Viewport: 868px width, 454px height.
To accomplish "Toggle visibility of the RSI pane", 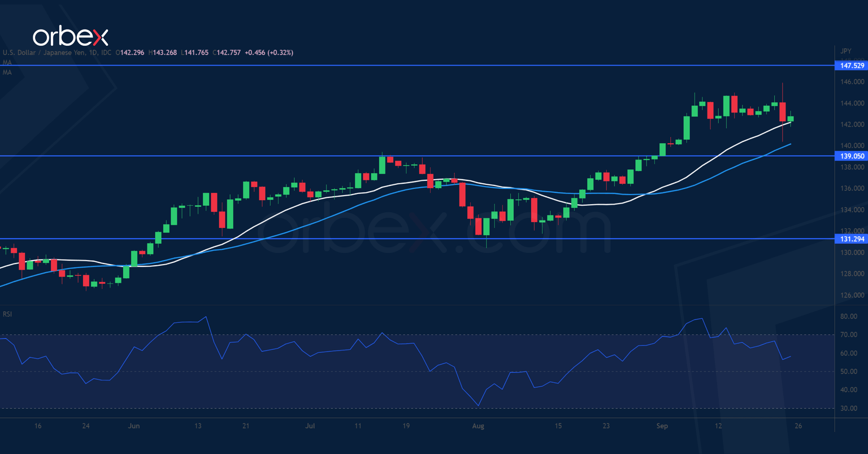I will pyautogui.click(x=8, y=314).
